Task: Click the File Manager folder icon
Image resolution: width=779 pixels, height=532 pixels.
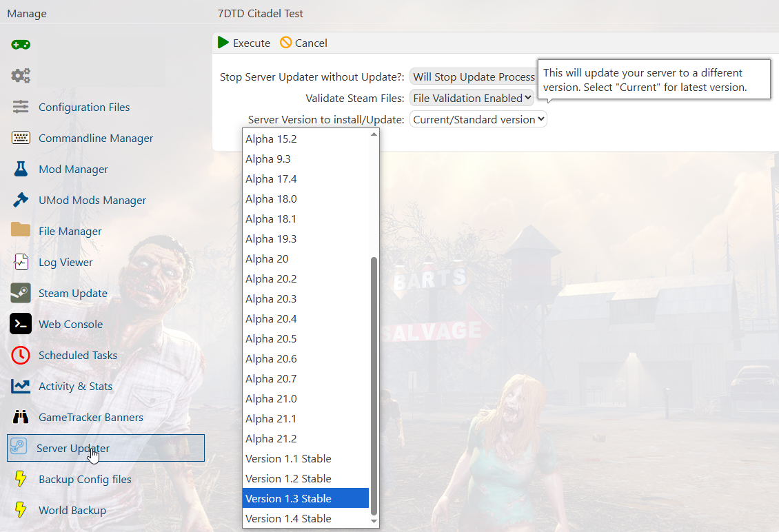Action: coord(21,229)
